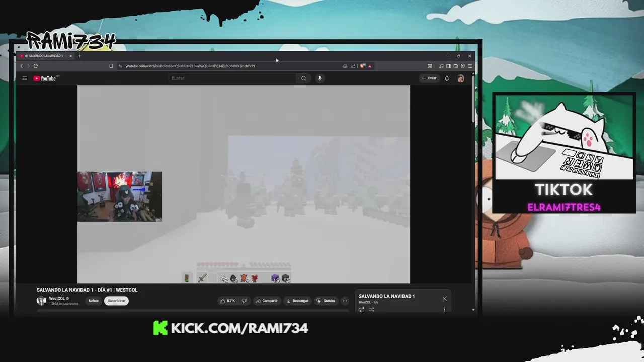Open the Crear create button
Image resolution: width=644 pixels, height=362 pixels.
[x=429, y=78]
